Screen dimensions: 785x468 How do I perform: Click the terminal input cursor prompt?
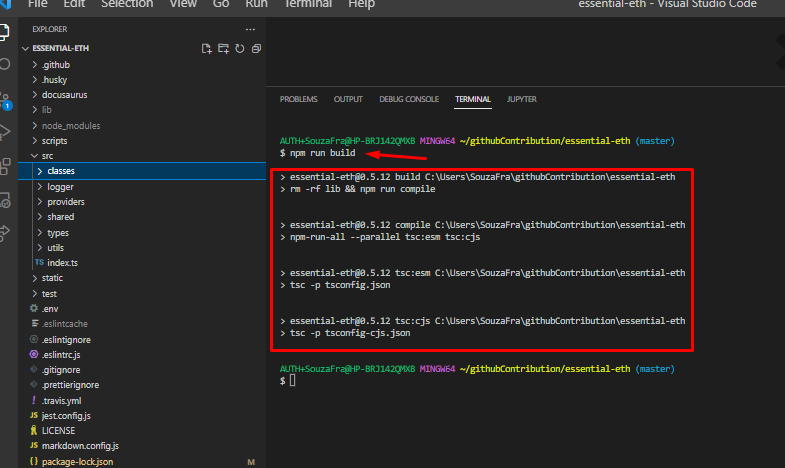pos(292,381)
